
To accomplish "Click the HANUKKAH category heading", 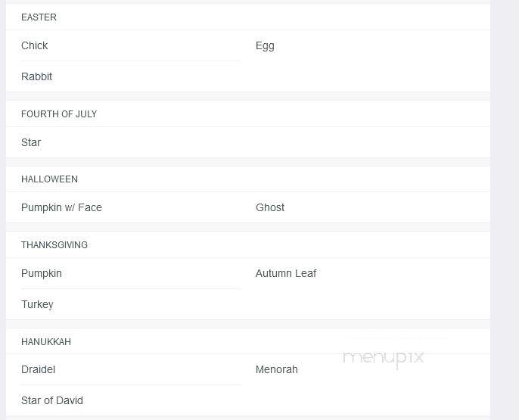I will [46, 342].
